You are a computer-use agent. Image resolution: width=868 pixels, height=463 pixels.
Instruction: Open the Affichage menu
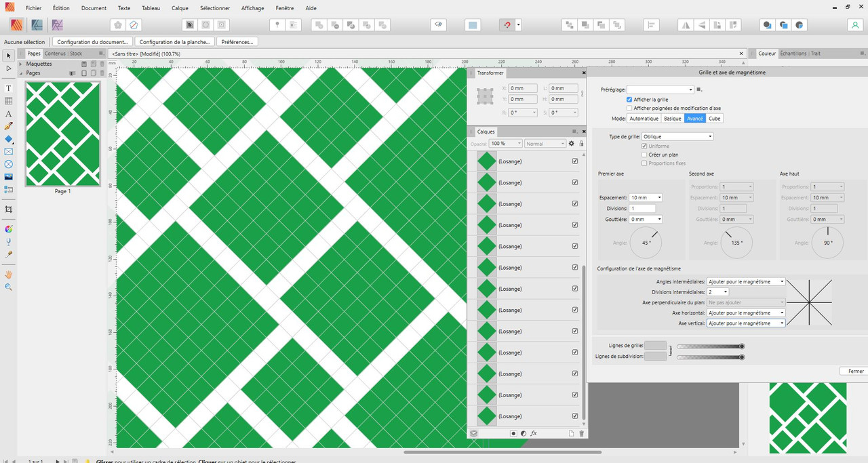tap(252, 8)
